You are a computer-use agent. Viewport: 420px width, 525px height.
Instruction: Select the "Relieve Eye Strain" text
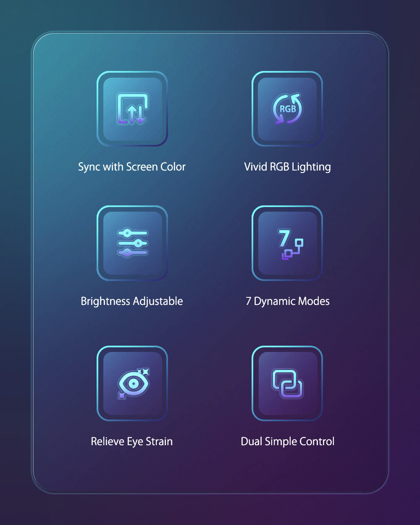pos(132,441)
